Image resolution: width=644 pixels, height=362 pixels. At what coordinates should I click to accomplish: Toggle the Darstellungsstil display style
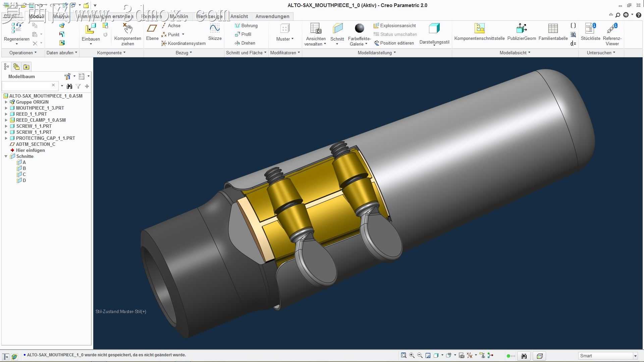tap(434, 28)
